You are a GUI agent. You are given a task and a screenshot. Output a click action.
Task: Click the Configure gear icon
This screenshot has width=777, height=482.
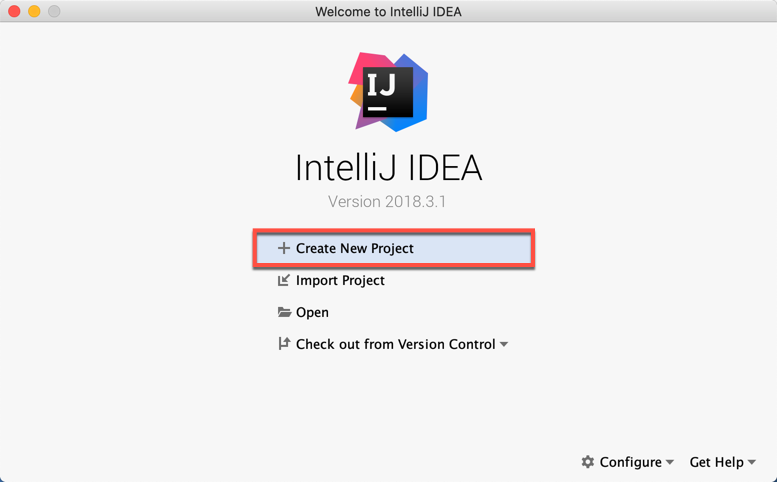click(588, 462)
